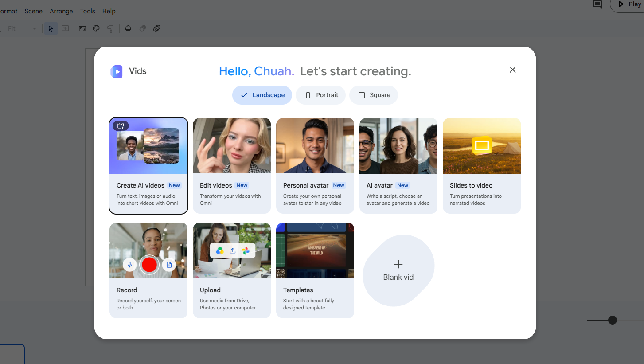Choose the AI avatar card

(398, 165)
